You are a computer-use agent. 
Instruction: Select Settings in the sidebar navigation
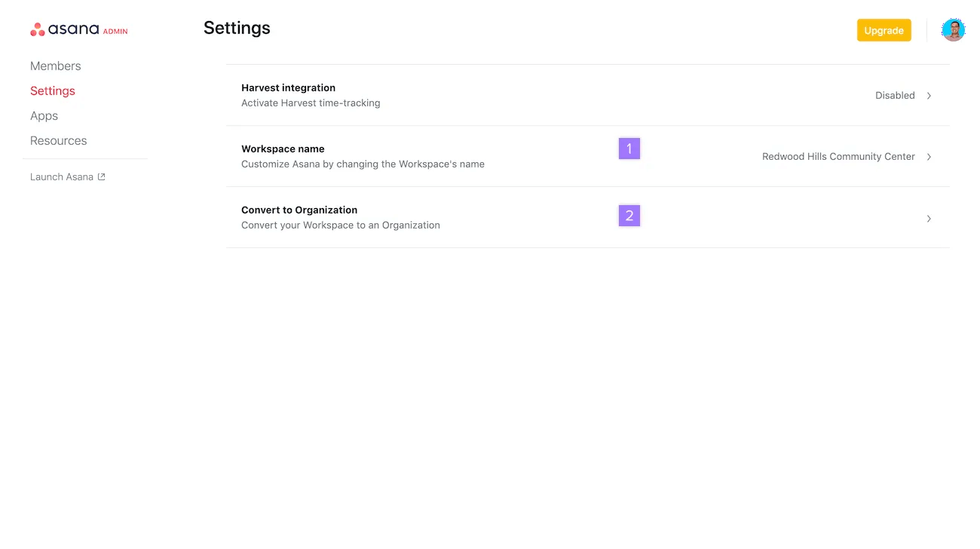click(x=52, y=90)
